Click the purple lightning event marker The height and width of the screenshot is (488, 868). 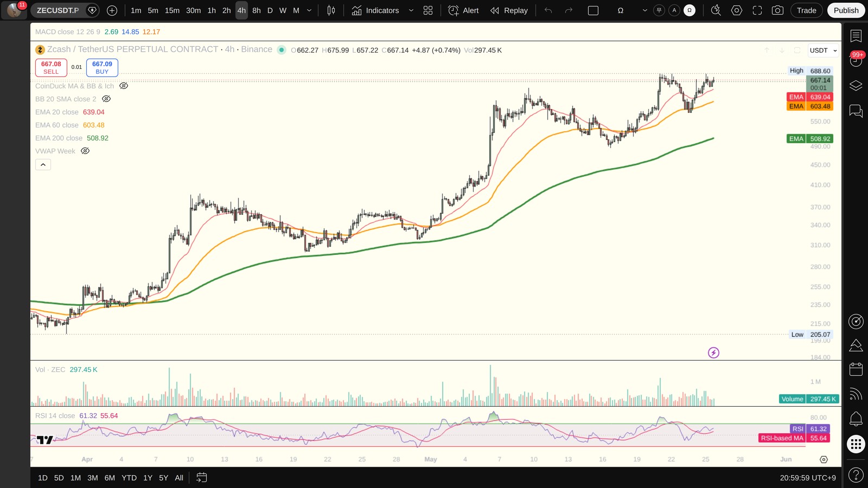tap(713, 353)
